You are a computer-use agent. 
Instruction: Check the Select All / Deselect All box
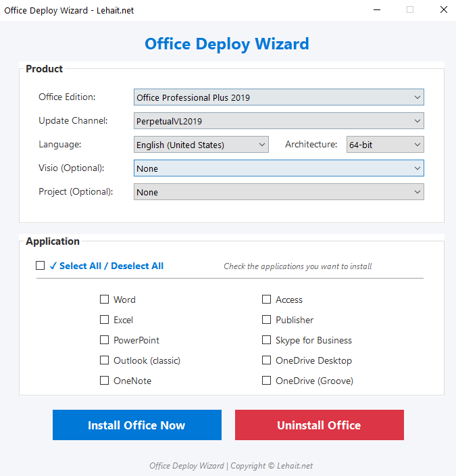[41, 266]
